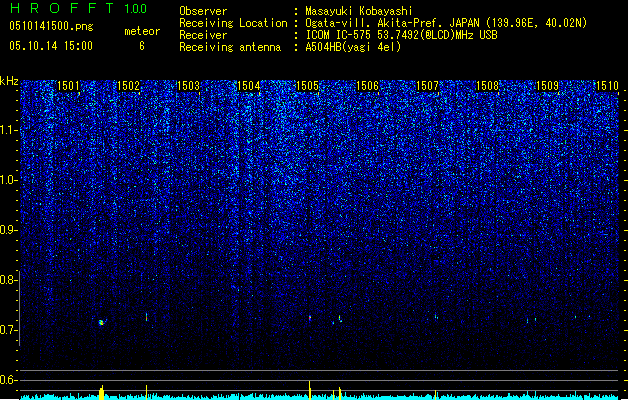Click the 1501 time marker

pos(68,86)
